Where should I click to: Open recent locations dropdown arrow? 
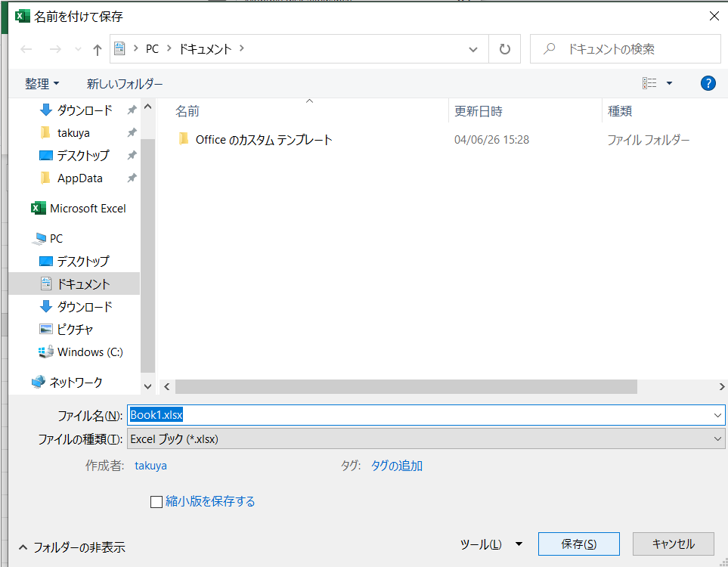[78, 48]
